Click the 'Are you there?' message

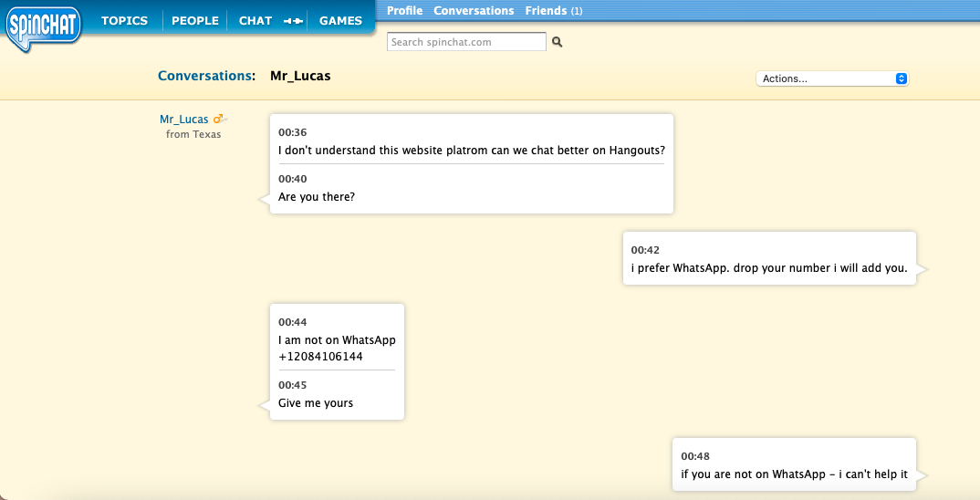tap(317, 197)
